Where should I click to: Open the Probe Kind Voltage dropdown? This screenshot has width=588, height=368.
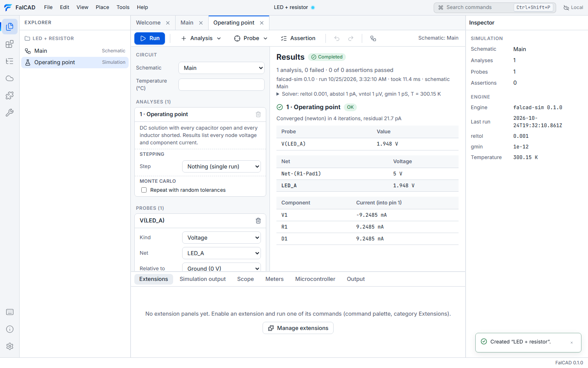coord(221,238)
